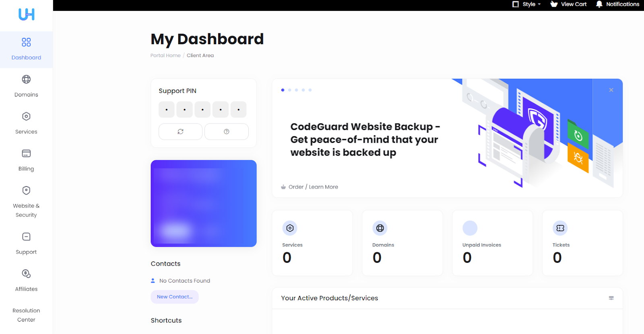This screenshot has height=334, width=644.
Task: Click the blurred blue account card
Action: point(204,203)
